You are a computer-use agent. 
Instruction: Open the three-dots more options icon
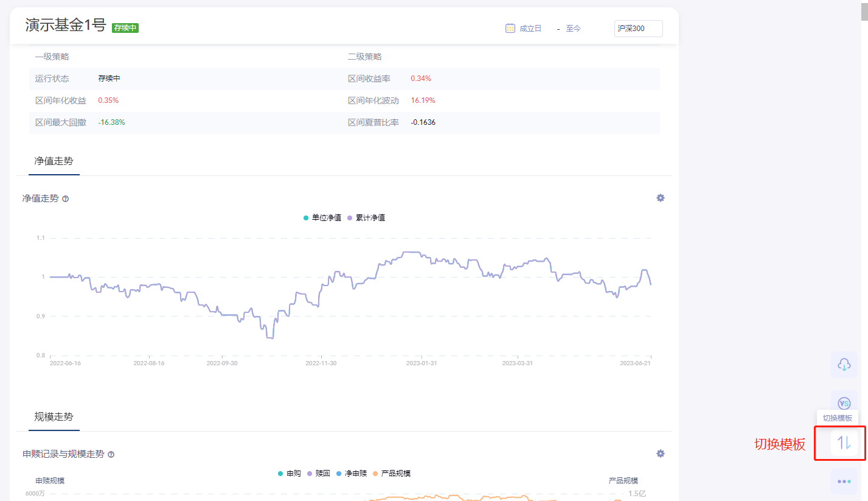point(844,481)
